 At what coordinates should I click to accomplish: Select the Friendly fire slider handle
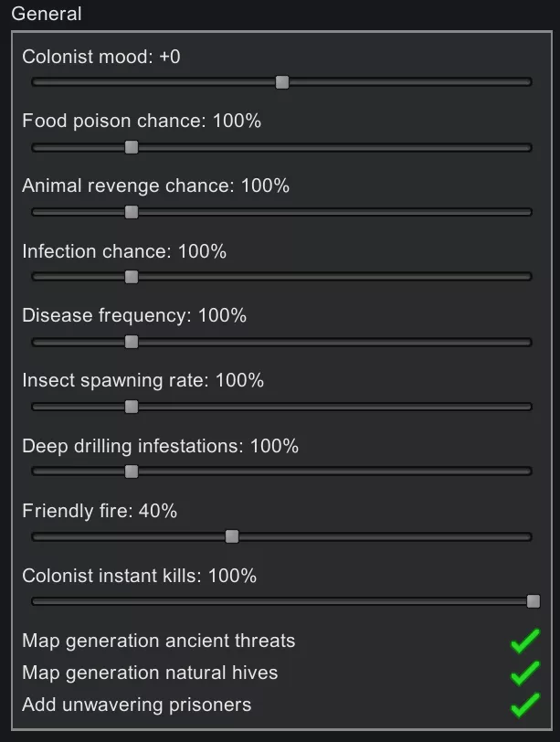[x=232, y=536]
